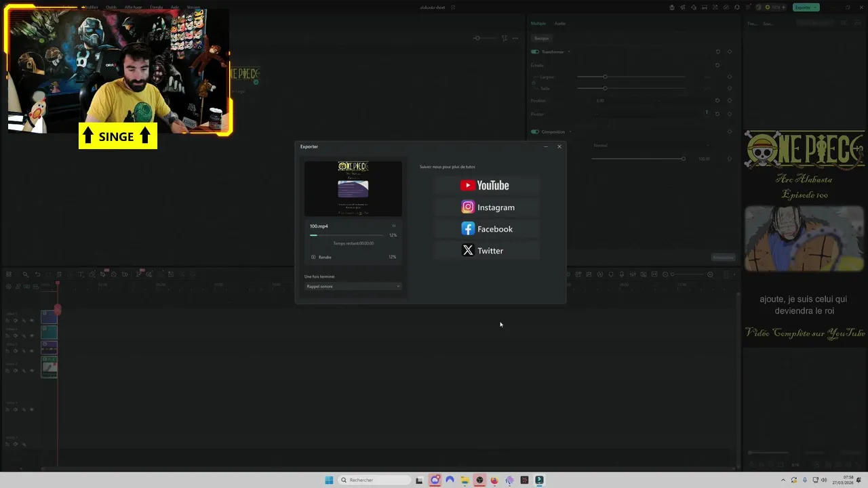
Task: Click 100.mp4 file name text
Action: [x=319, y=226]
